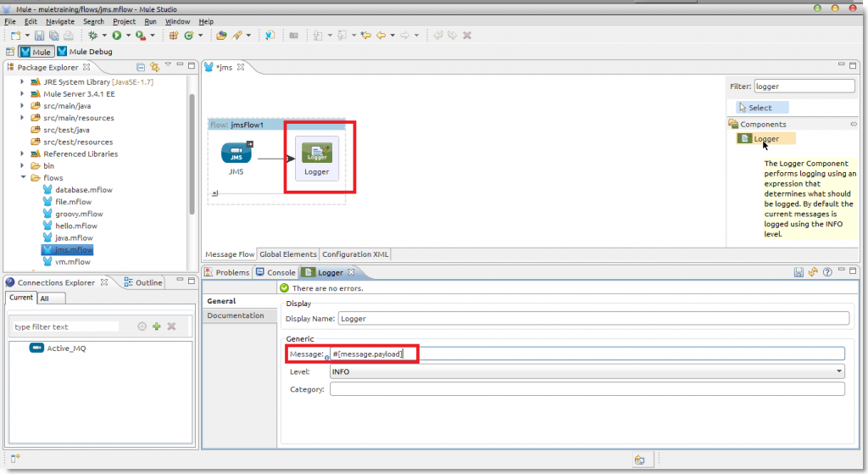Open the Window menu
Viewport: 868px width, 474px height.
[178, 21]
